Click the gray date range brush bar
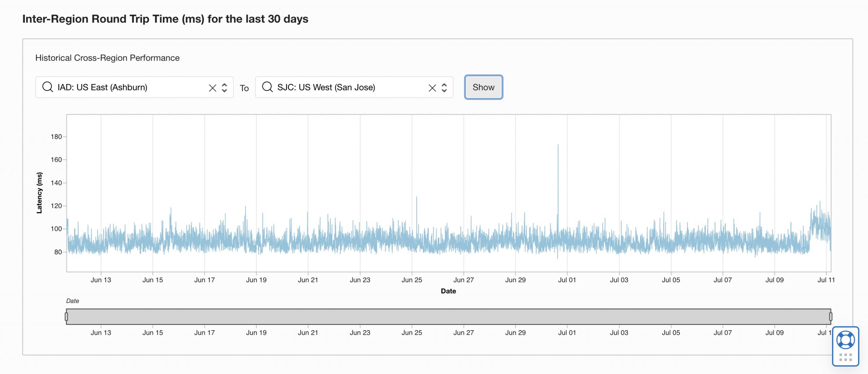868x374 pixels. pyautogui.click(x=448, y=316)
